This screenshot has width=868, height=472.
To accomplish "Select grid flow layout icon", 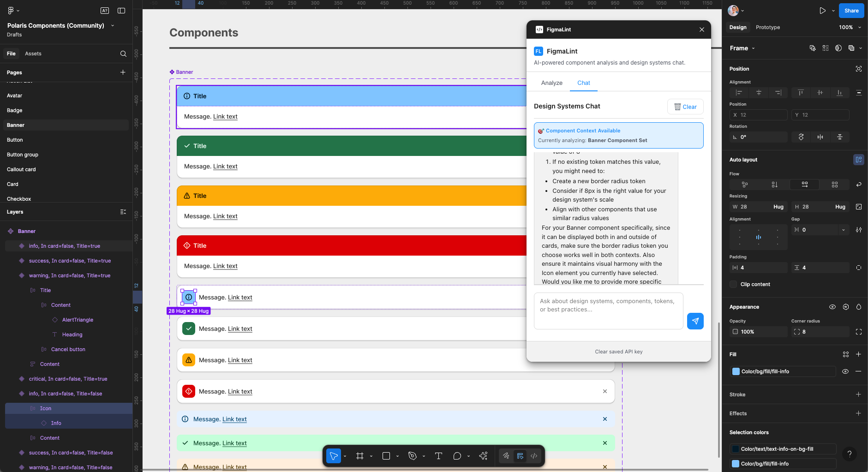I will (834, 185).
